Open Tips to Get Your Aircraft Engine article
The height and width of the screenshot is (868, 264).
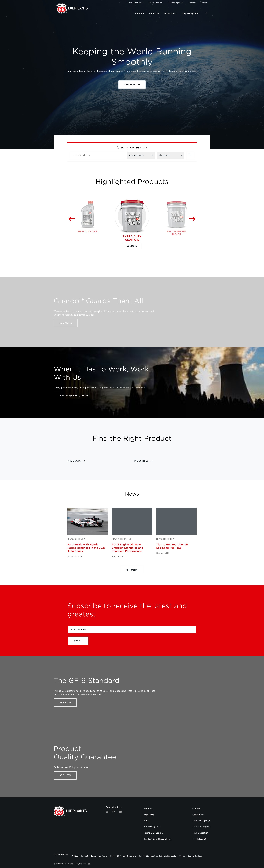[x=172, y=546]
